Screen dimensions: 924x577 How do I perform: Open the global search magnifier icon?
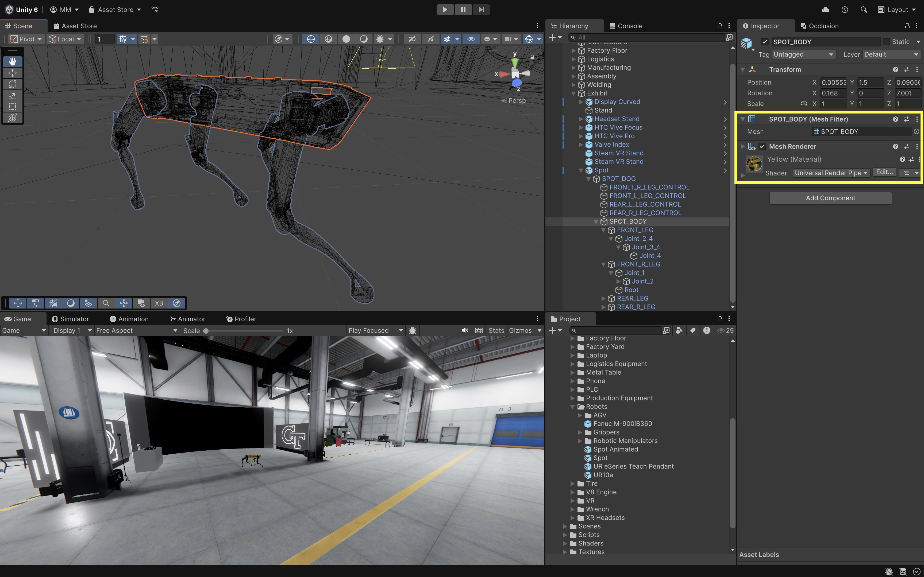(x=864, y=10)
